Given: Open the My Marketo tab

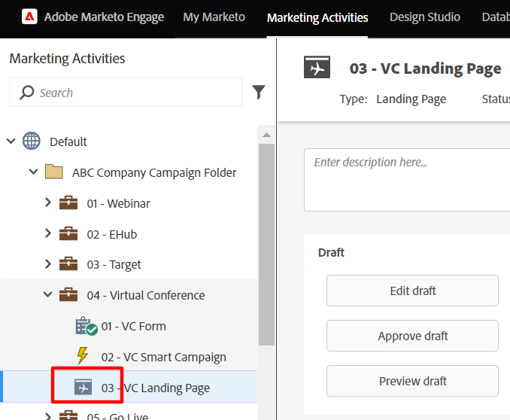Looking at the screenshot, I should pyautogui.click(x=214, y=17).
